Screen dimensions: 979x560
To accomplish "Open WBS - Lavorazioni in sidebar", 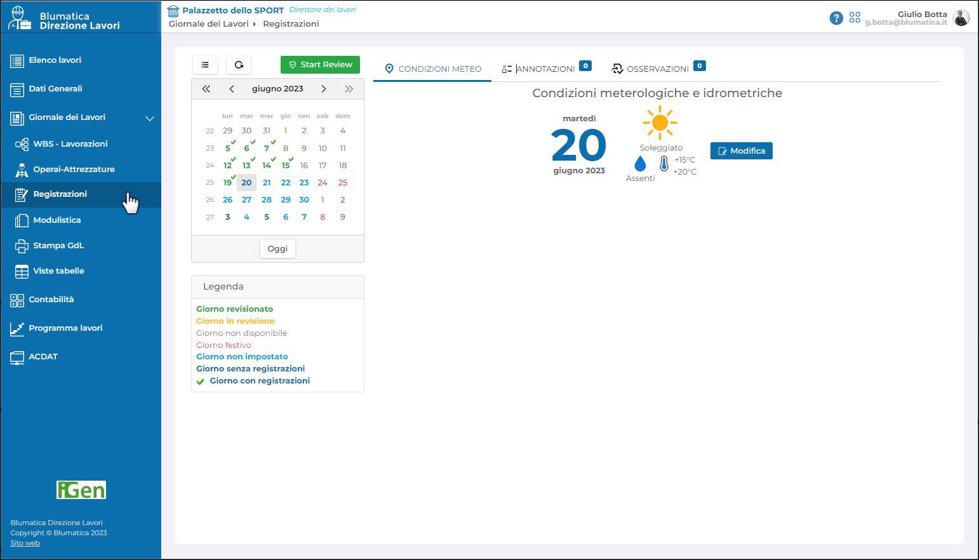I will (70, 144).
